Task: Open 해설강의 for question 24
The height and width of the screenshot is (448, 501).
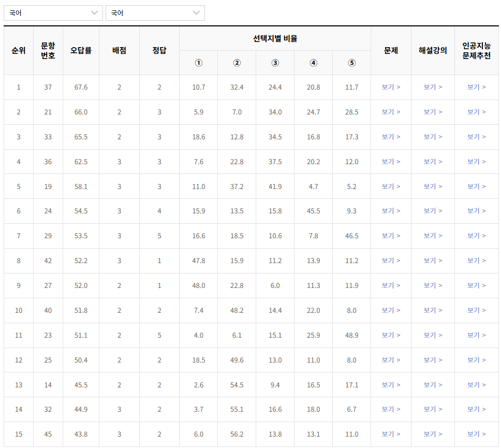Action: 432,211
